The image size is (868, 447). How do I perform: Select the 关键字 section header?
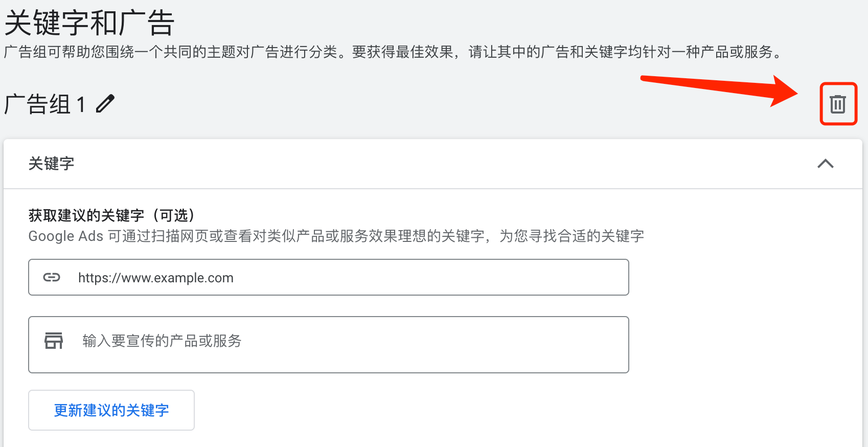pos(51,164)
